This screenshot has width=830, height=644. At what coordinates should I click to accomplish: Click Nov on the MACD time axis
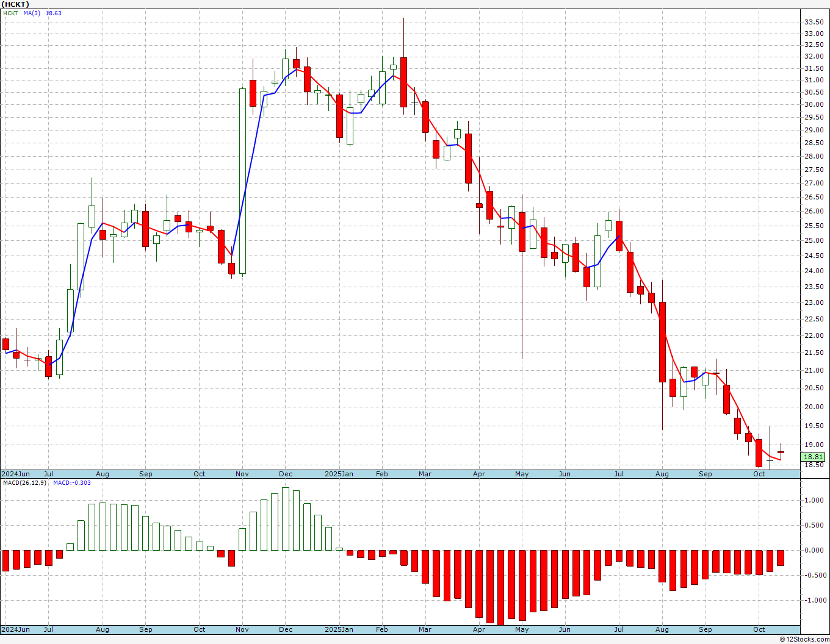(x=242, y=629)
